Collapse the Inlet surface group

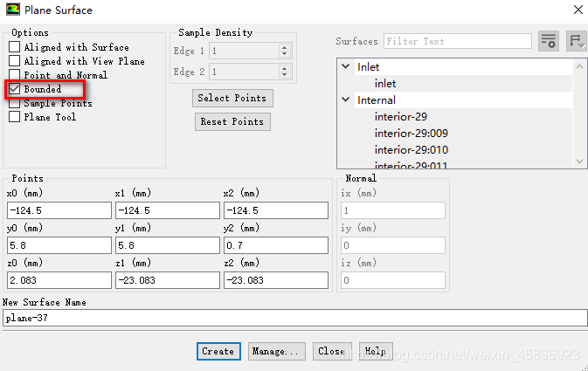point(347,67)
